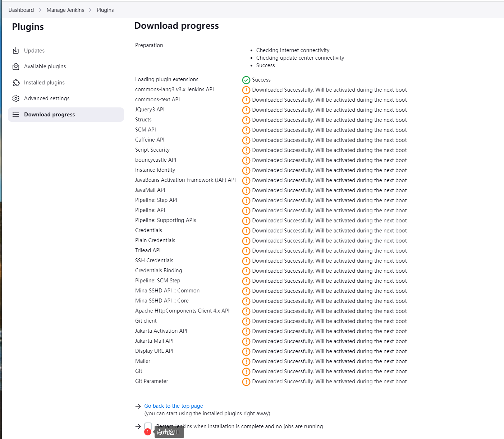The width and height of the screenshot is (504, 439).
Task: Click the arrow icon before Go back link
Action: coord(138,406)
